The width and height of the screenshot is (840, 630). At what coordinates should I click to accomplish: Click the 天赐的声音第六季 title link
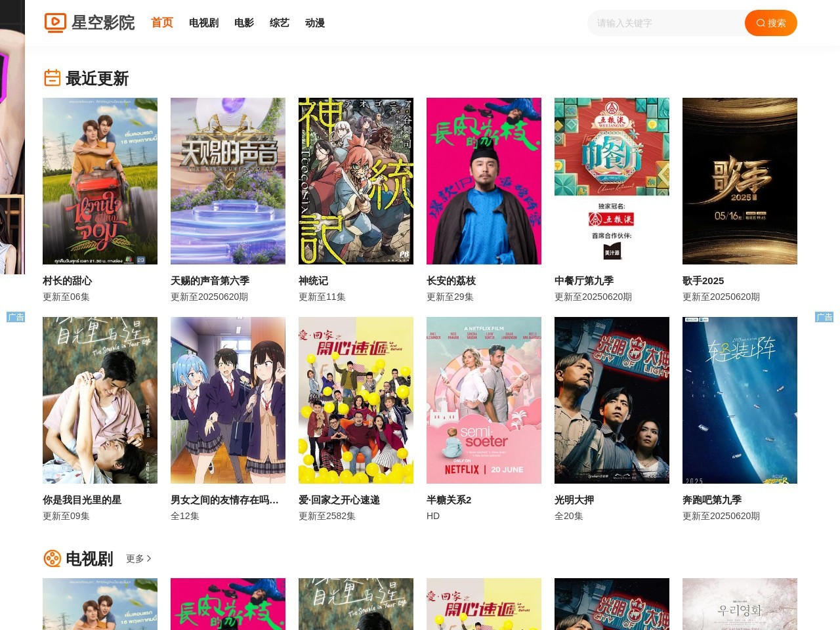click(x=210, y=281)
